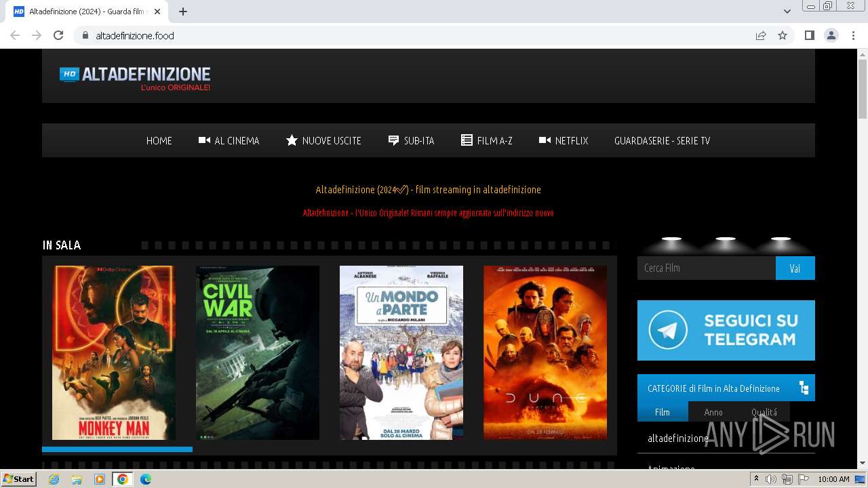The width and height of the screenshot is (868, 488).
Task: Go back with the browser back arrow
Action: [15, 35]
